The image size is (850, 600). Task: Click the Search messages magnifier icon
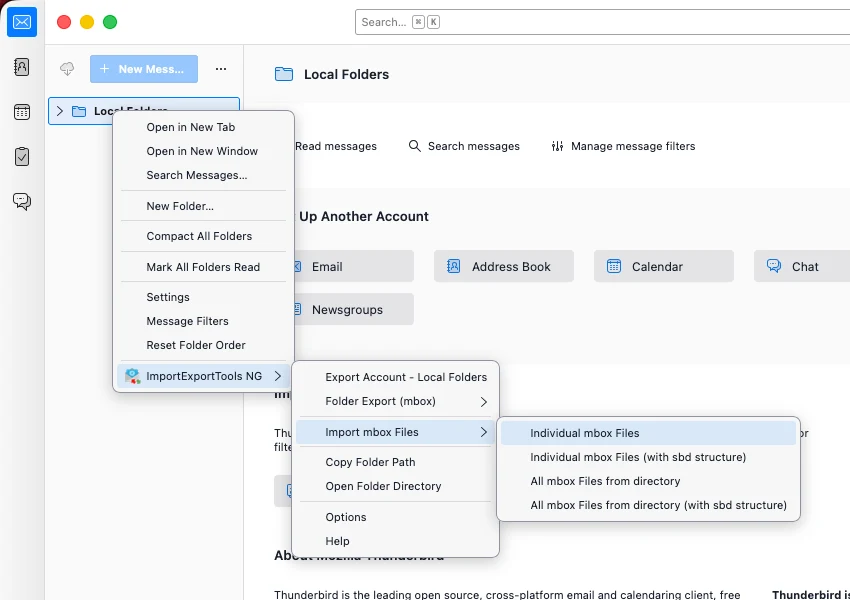click(x=414, y=146)
